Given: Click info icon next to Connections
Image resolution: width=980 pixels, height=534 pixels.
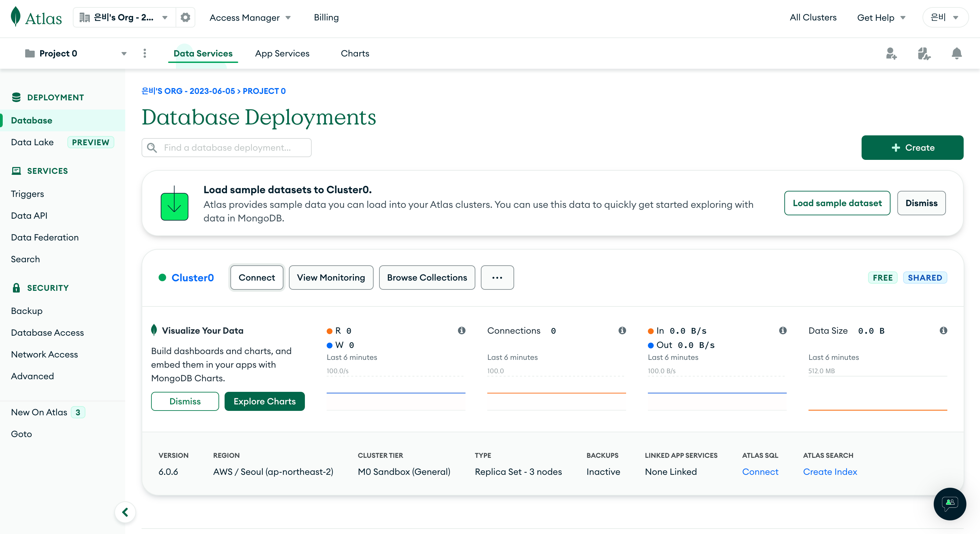Looking at the screenshot, I should tap(622, 331).
